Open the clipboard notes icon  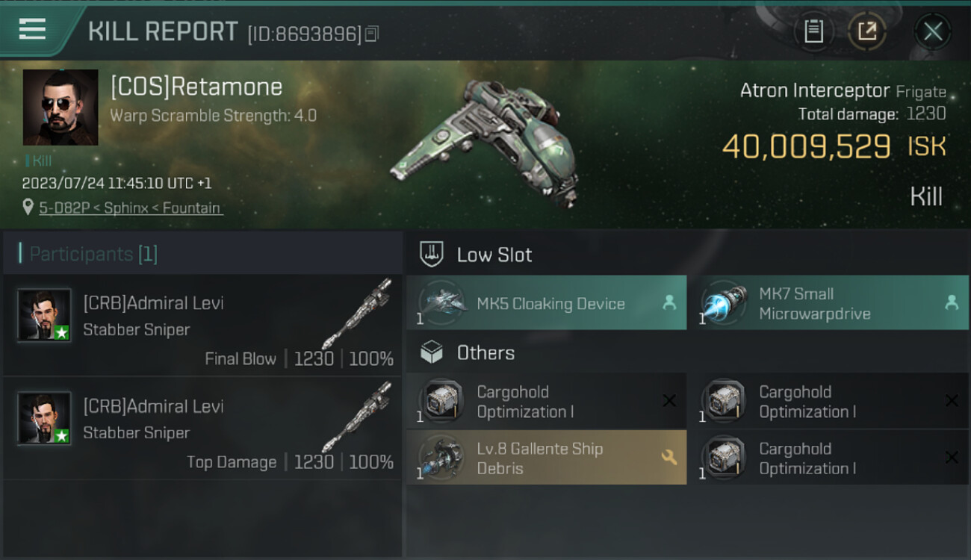tap(813, 31)
